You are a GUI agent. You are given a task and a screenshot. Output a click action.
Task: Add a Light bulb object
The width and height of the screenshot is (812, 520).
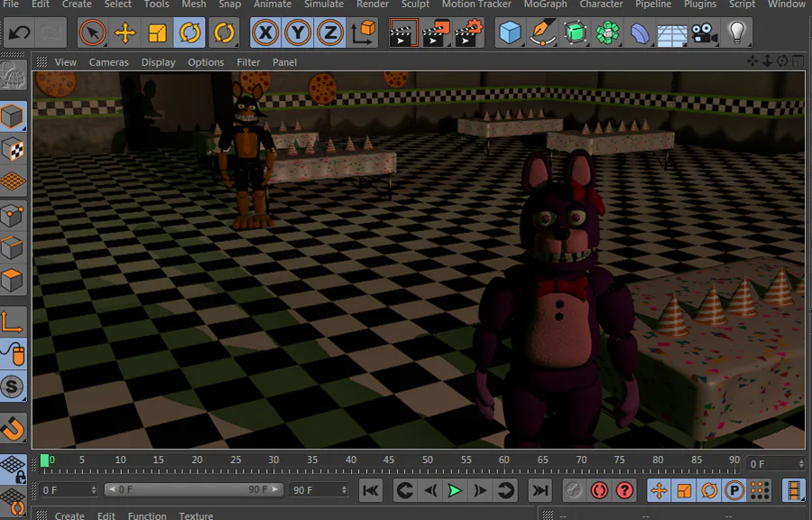pyautogui.click(x=737, y=32)
